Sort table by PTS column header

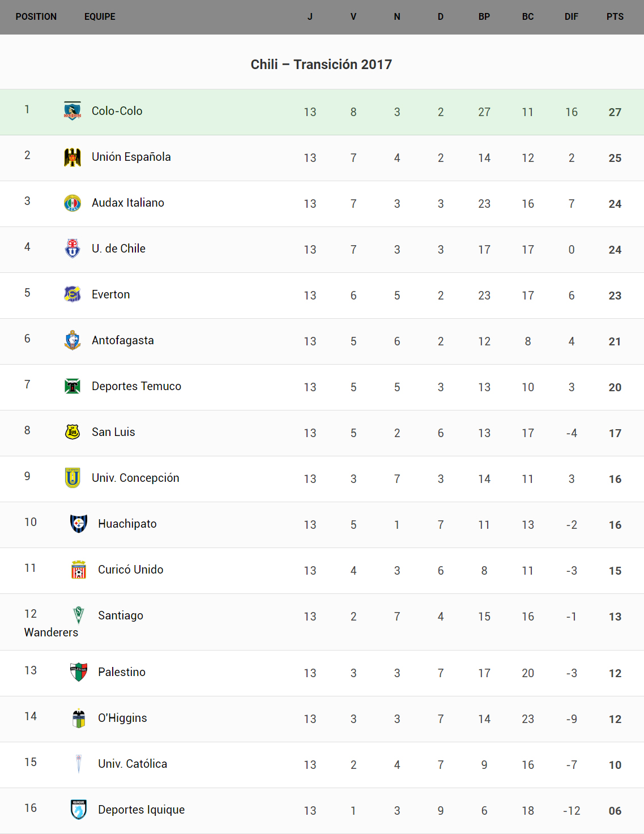[615, 17]
